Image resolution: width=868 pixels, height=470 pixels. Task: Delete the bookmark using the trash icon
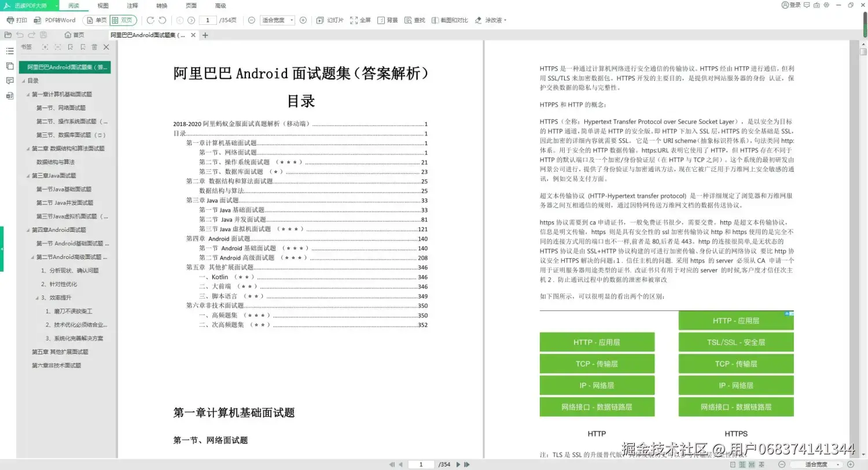pos(94,47)
